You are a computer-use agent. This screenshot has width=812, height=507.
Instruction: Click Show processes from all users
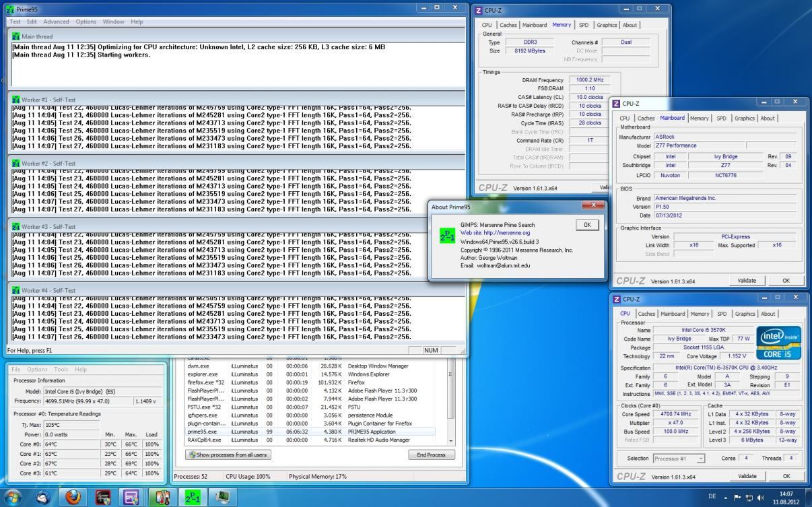[229, 454]
